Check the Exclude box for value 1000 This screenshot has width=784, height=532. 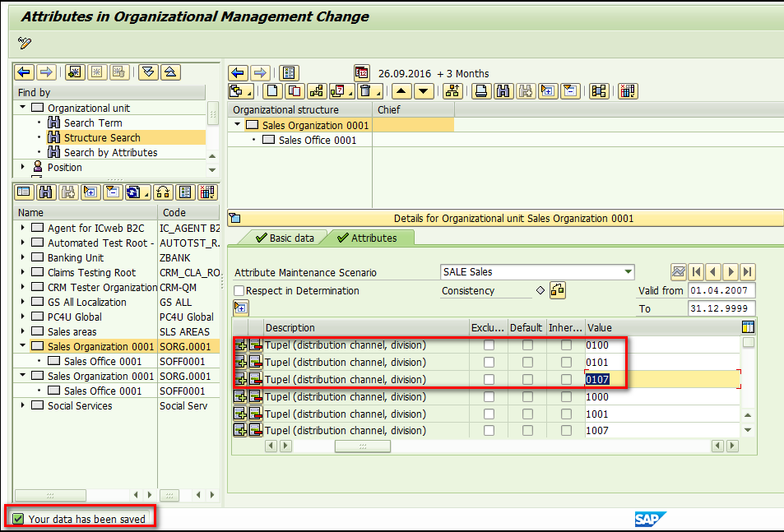click(489, 397)
